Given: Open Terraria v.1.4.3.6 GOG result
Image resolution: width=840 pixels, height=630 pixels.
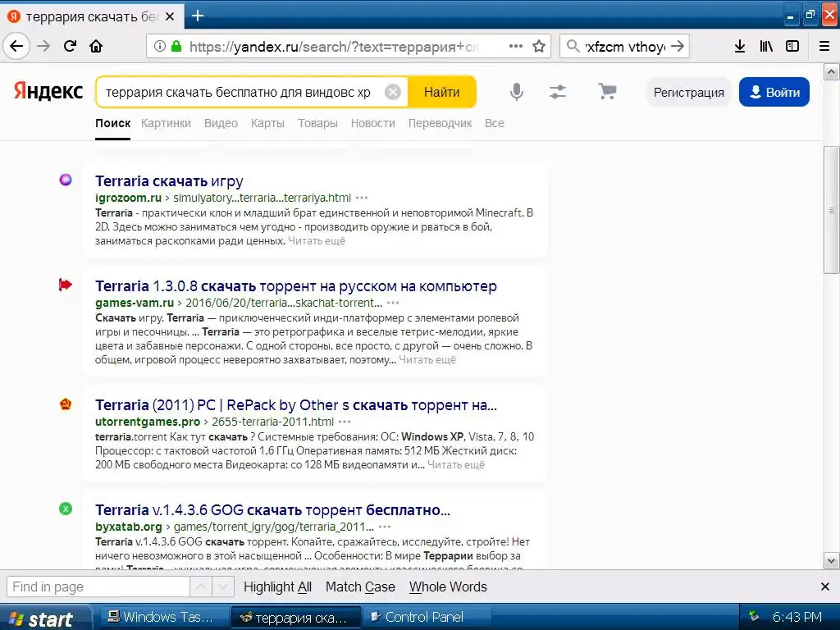Looking at the screenshot, I should point(272,510).
